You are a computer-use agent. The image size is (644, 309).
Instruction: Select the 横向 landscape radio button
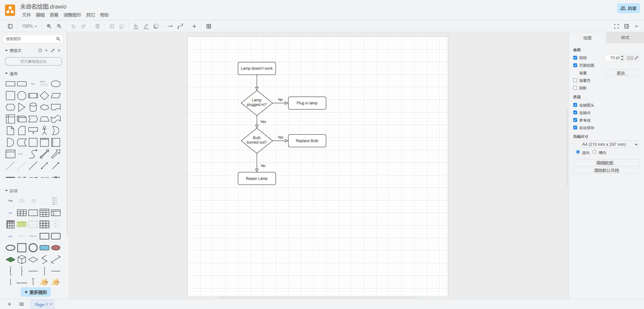(x=595, y=152)
